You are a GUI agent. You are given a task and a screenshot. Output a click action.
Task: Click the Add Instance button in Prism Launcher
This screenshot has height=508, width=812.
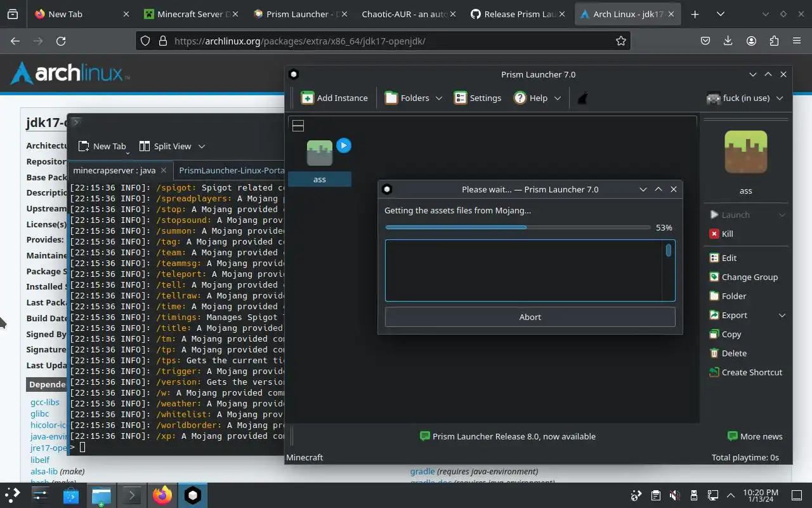334,98
